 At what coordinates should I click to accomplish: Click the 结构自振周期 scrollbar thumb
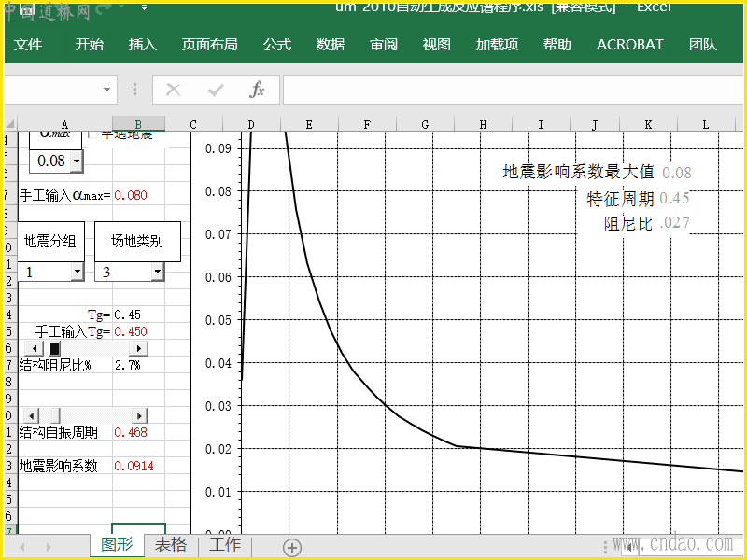[x=55, y=415]
